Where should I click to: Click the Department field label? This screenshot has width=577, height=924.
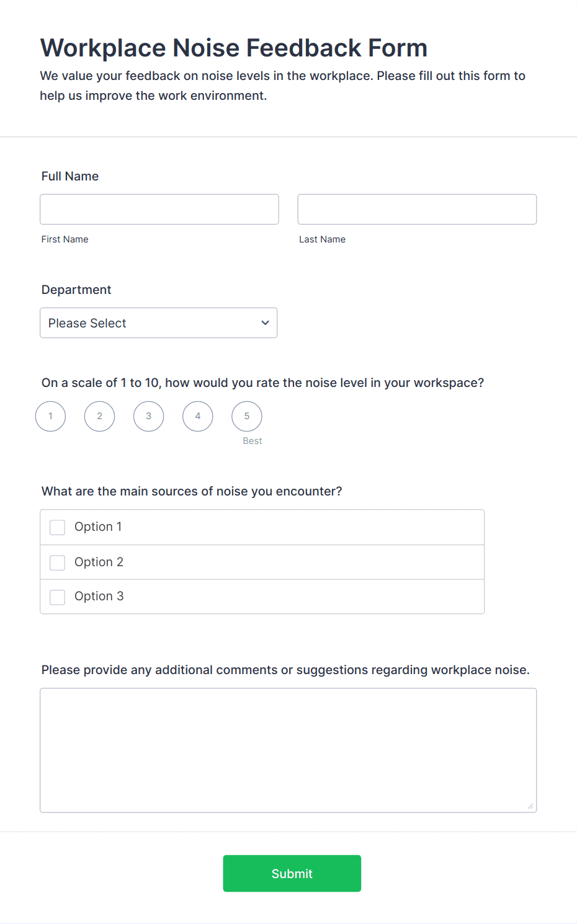(x=76, y=290)
